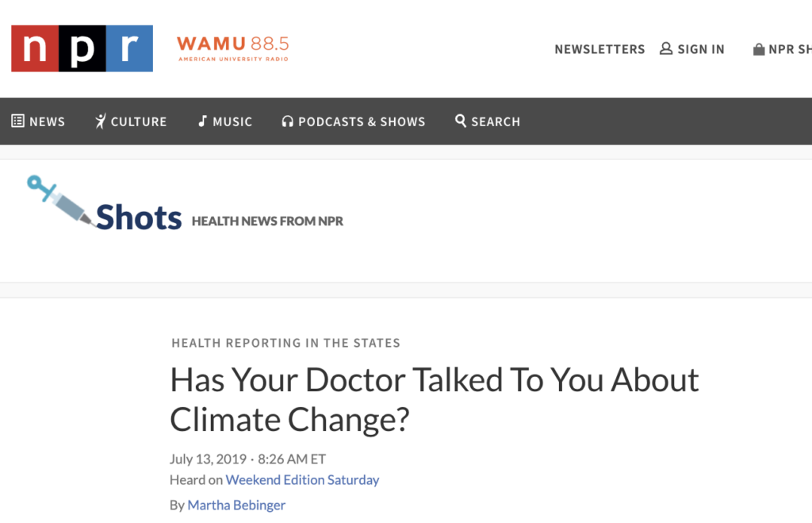
Task: Click the NPR Shop bag icon
Action: point(759,49)
